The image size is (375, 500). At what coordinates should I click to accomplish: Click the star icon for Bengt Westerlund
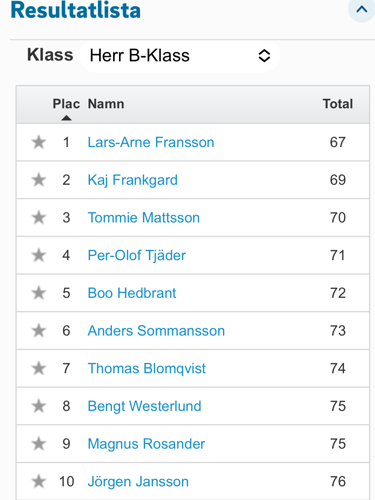pos(39,406)
